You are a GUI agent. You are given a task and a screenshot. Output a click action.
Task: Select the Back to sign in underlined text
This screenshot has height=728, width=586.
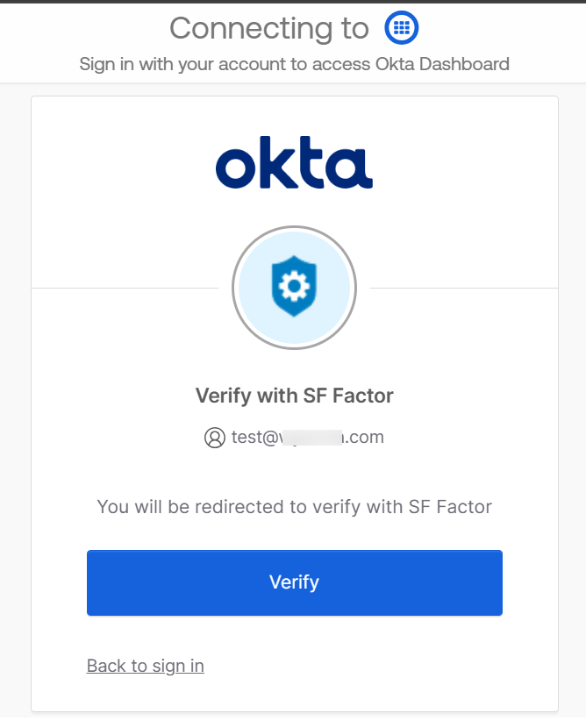(145, 666)
